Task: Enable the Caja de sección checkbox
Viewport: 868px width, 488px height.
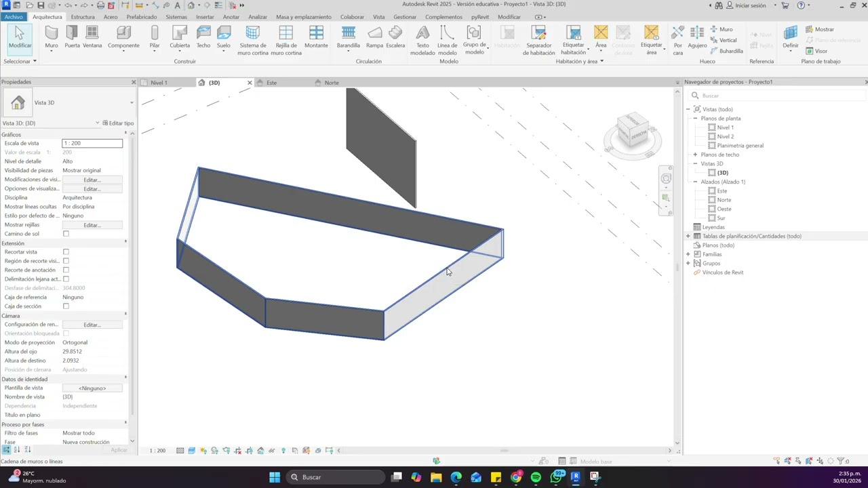Action: click(x=66, y=306)
